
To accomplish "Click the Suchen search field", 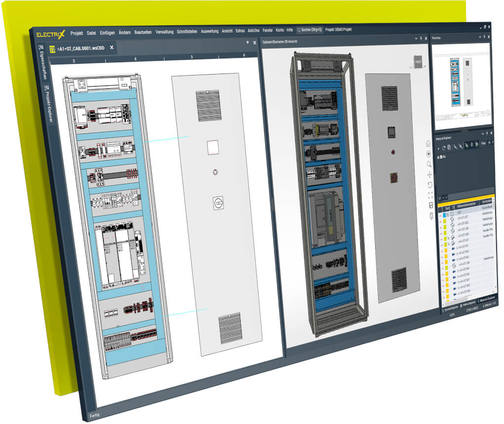I will point(310,30).
